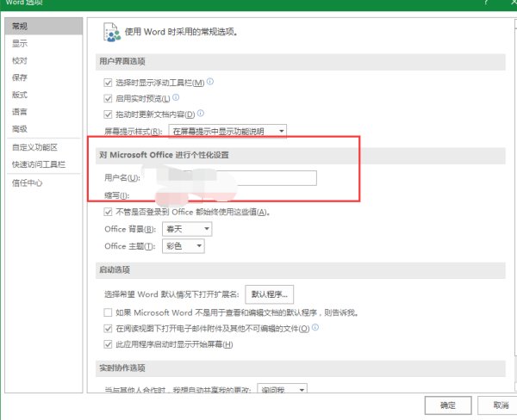Confirm with the 确定 button
This screenshot has height=420, width=517.
448,405
